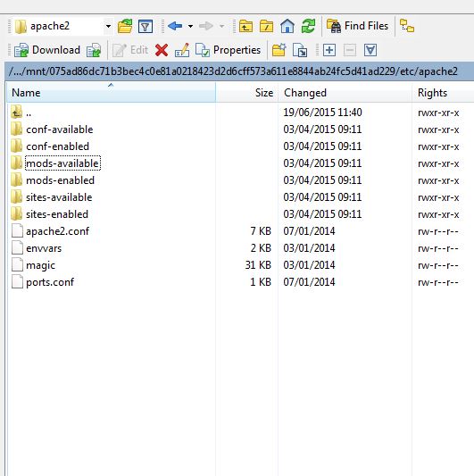The image size is (474, 476).
Task: Go to the parent directory icon
Action: (245, 26)
